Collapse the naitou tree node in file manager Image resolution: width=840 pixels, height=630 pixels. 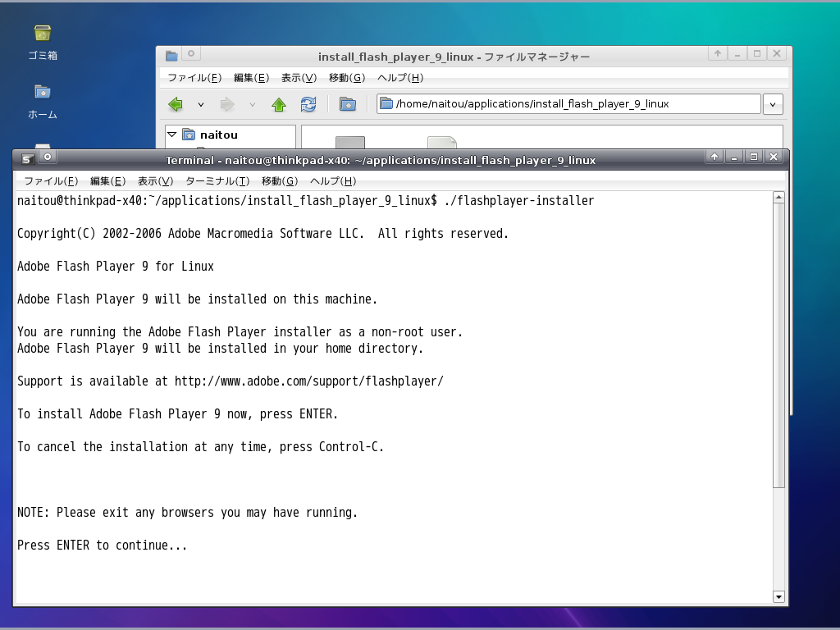click(172, 135)
